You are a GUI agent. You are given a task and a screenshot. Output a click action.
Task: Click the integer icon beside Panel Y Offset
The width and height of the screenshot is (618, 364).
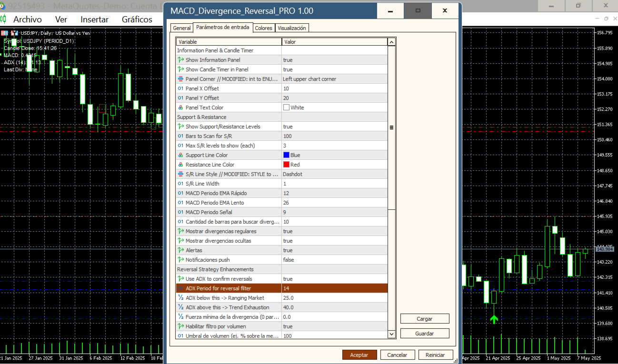pos(180,98)
